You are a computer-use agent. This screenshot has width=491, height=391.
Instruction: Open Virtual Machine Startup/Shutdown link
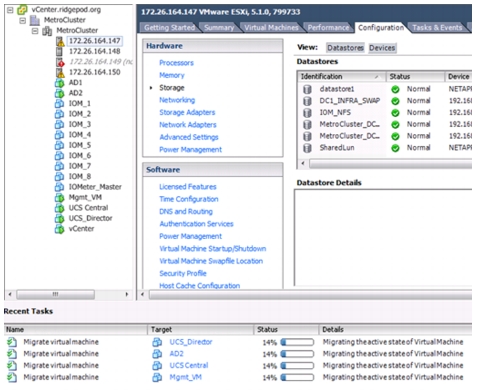coord(213,249)
